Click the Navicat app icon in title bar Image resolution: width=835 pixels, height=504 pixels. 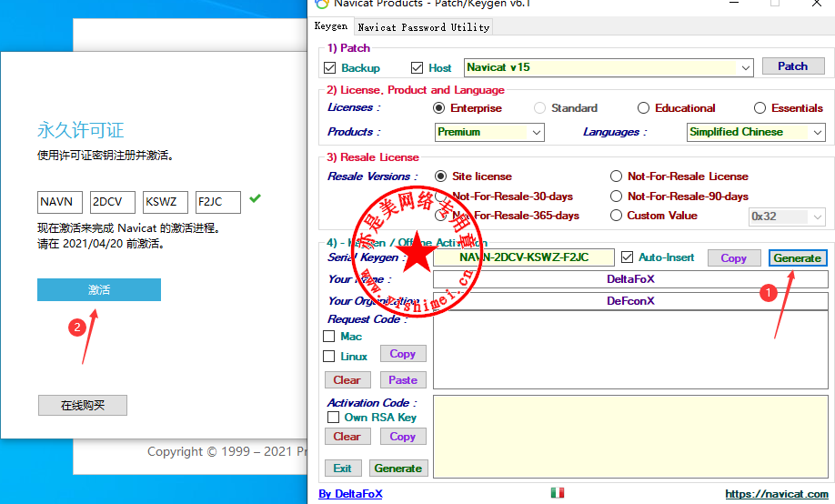tap(322, 4)
